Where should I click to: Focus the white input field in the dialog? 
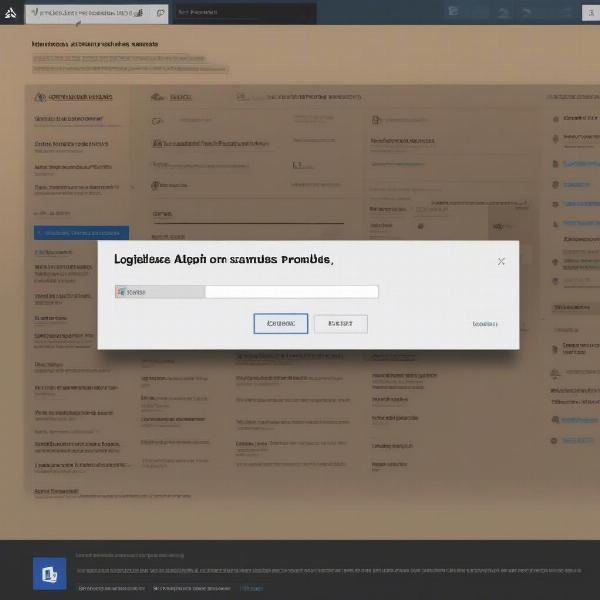coord(292,292)
